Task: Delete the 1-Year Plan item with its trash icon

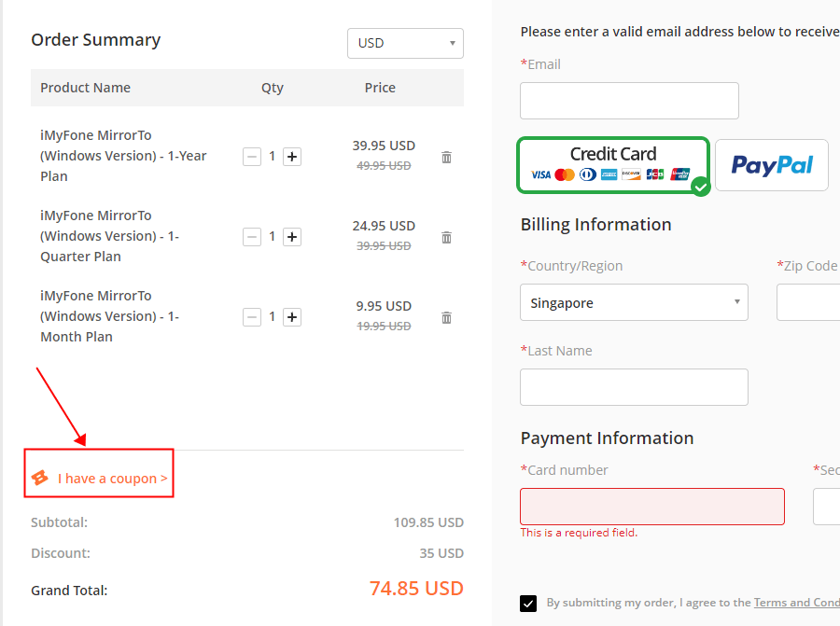Action: tap(446, 157)
